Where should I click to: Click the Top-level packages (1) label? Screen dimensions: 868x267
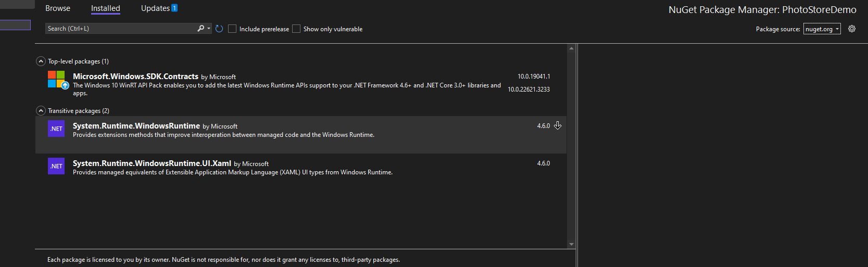click(78, 61)
